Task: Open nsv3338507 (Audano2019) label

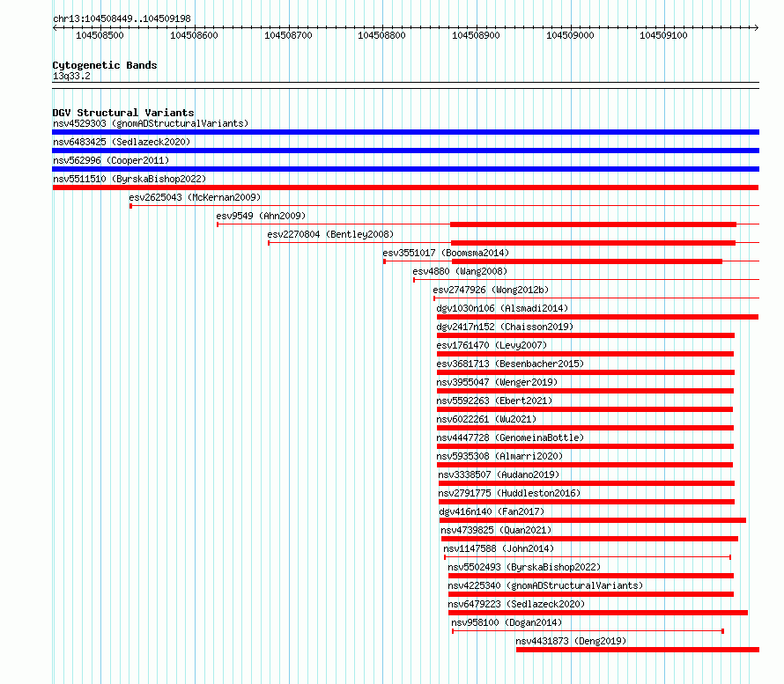Action: pyautogui.click(x=499, y=474)
